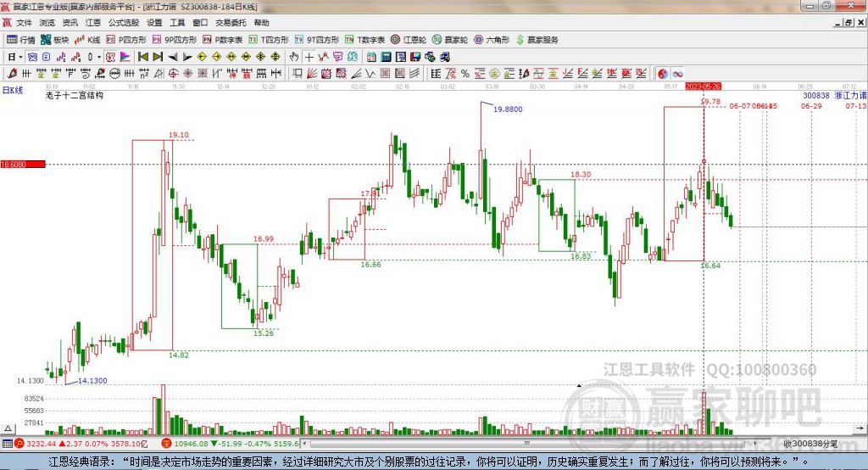Click the right arrow at chart bottom-right
Viewport: 868px width, 470px height.
point(860,428)
